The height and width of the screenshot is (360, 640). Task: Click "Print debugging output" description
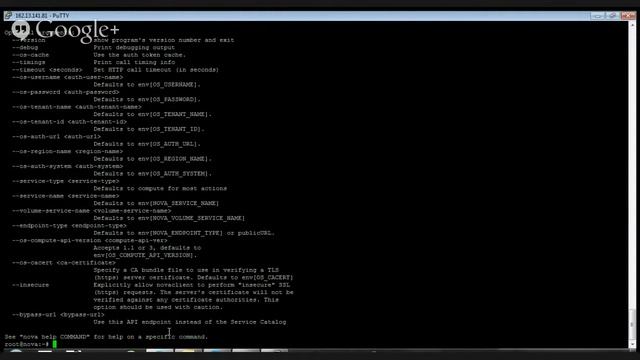tap(134, 47)
